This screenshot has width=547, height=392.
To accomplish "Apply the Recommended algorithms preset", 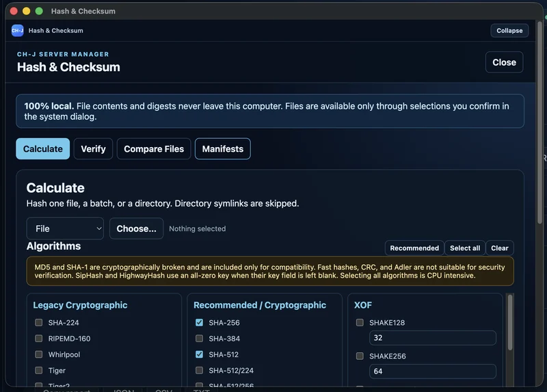I will (x=414, y=248).
